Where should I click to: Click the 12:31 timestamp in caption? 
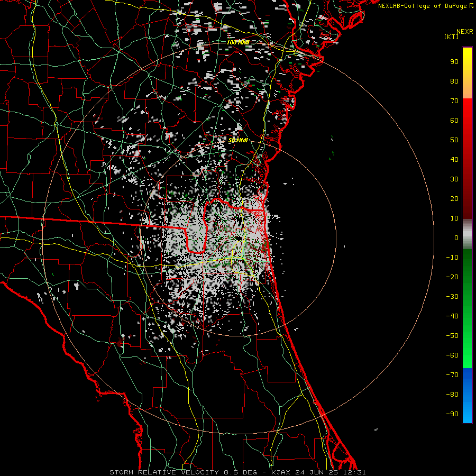pyautogui.click(x=354, y=472)
